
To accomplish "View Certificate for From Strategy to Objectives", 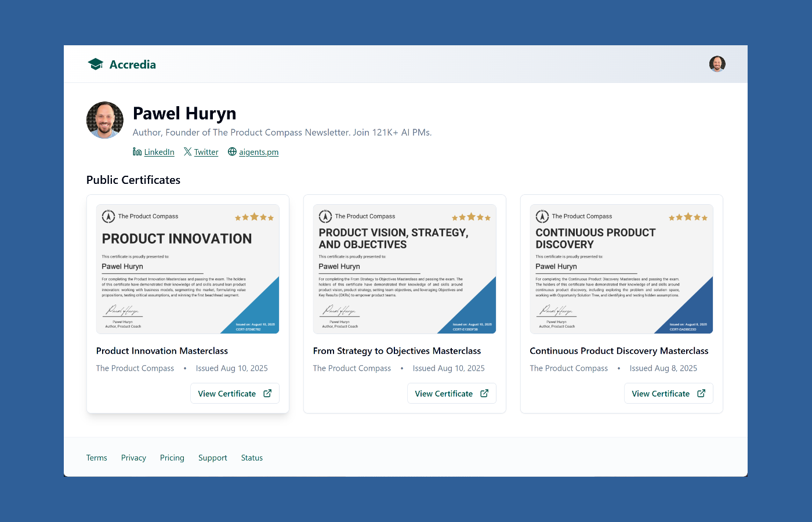I will 452,393.
